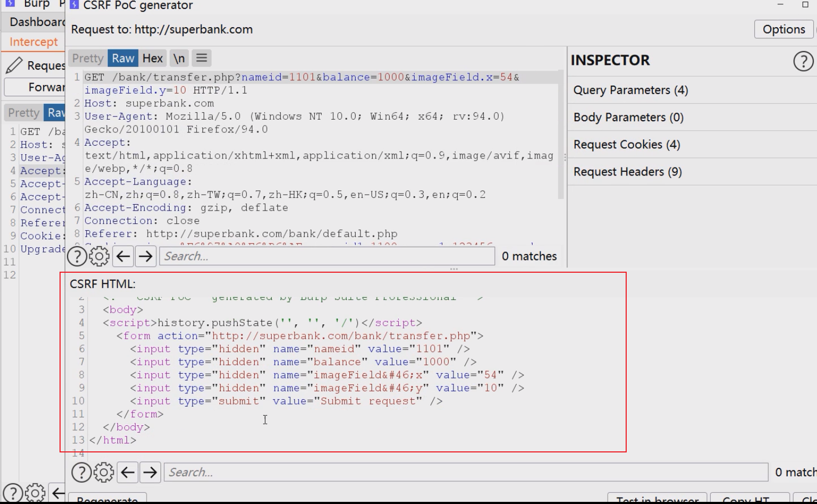
Task: Click forward arrow beside CSRF HTML search
Action: coord(150,472)
